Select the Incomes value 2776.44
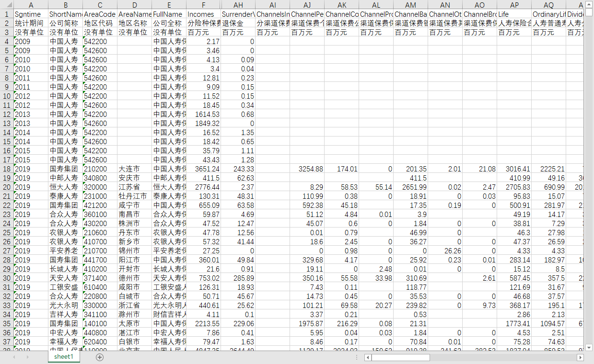The height and width of the screenshot is (364, 594). (x=204, y=187)
